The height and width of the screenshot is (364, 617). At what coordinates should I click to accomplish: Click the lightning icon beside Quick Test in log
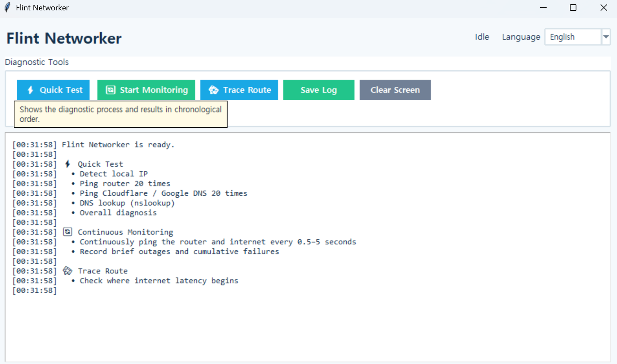67,164
